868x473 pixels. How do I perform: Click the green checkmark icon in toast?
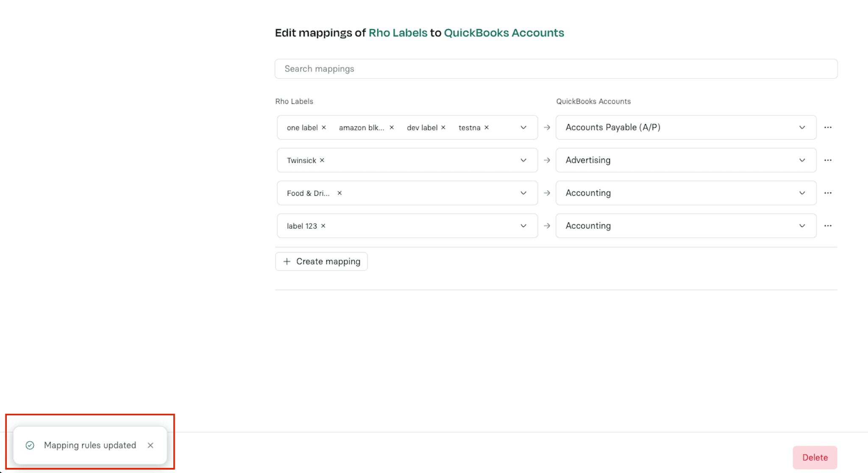30,445
